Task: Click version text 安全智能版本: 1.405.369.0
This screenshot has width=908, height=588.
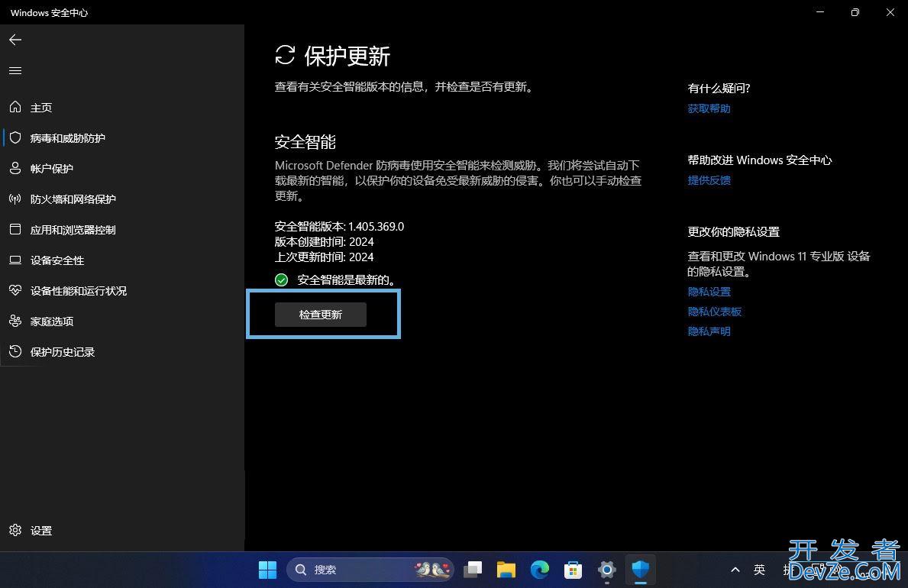Action: pos(339,227)
